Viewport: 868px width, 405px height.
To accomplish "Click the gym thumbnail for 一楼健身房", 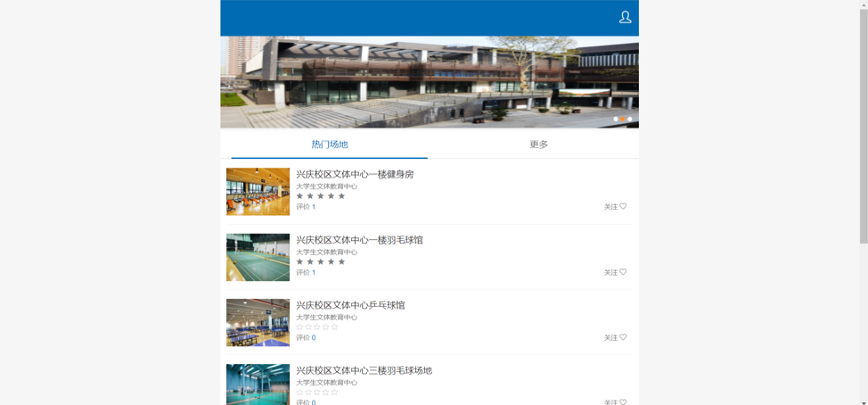I will point(258,191).
